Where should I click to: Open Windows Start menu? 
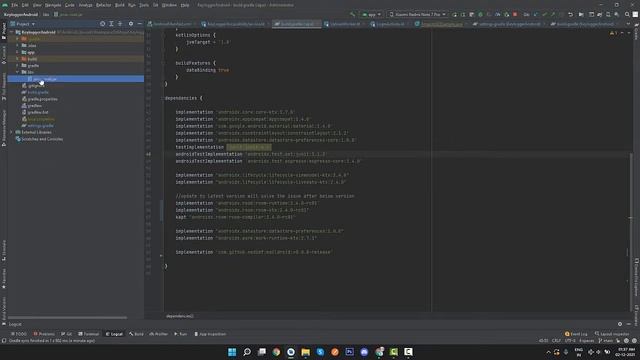[x=232, y=352]
